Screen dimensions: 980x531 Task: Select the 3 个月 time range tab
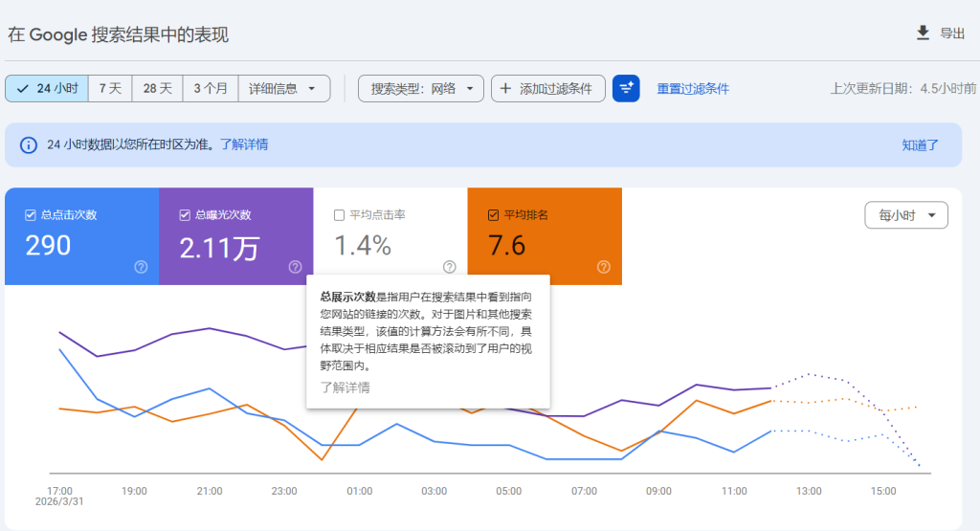pos(211,89)
